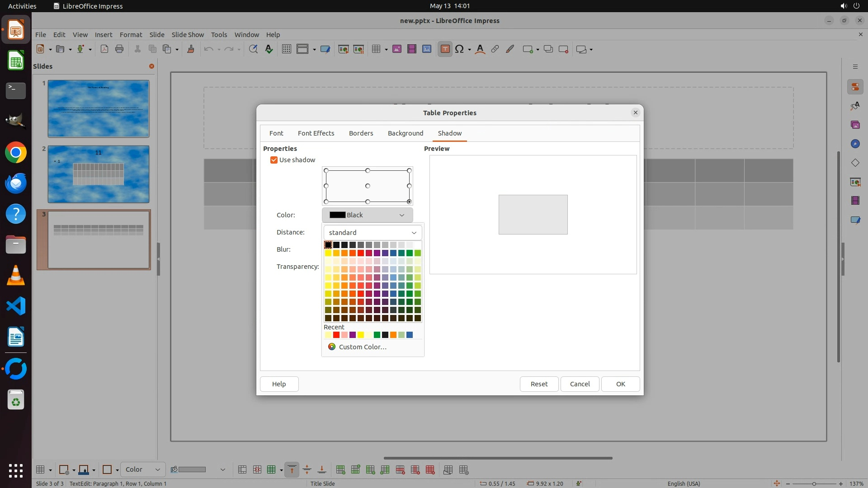Click the Insert Hyperlink toolbar icon

495,49
